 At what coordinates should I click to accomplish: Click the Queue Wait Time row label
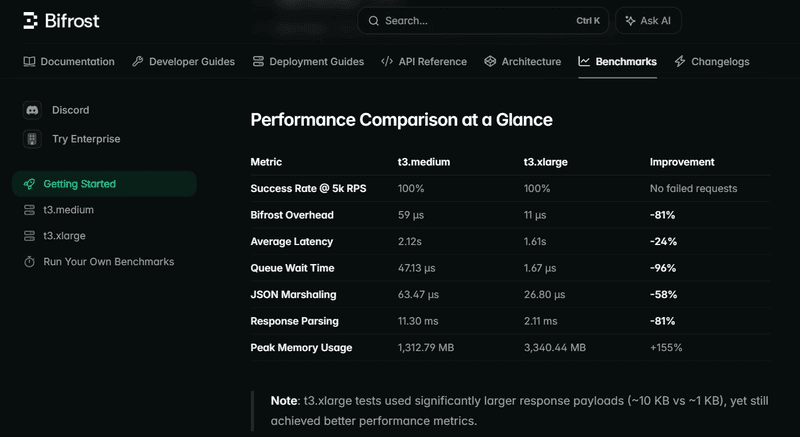[292, 268]
